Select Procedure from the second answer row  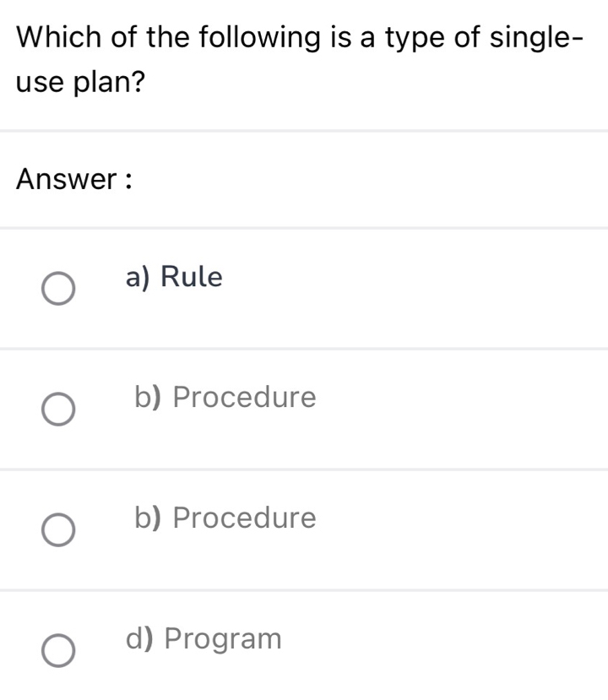(225, 397)
